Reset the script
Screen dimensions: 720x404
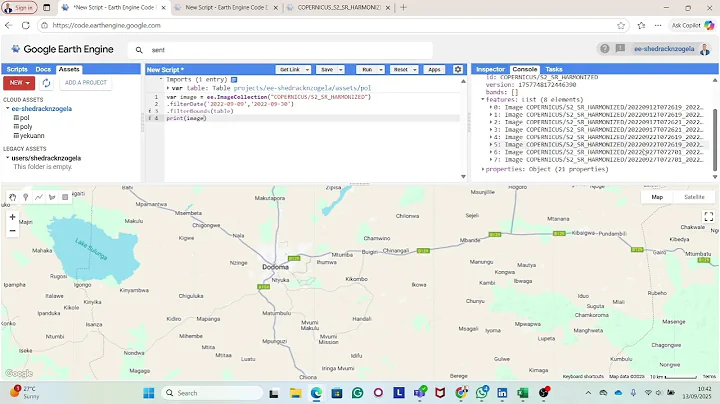coord(400,70)
